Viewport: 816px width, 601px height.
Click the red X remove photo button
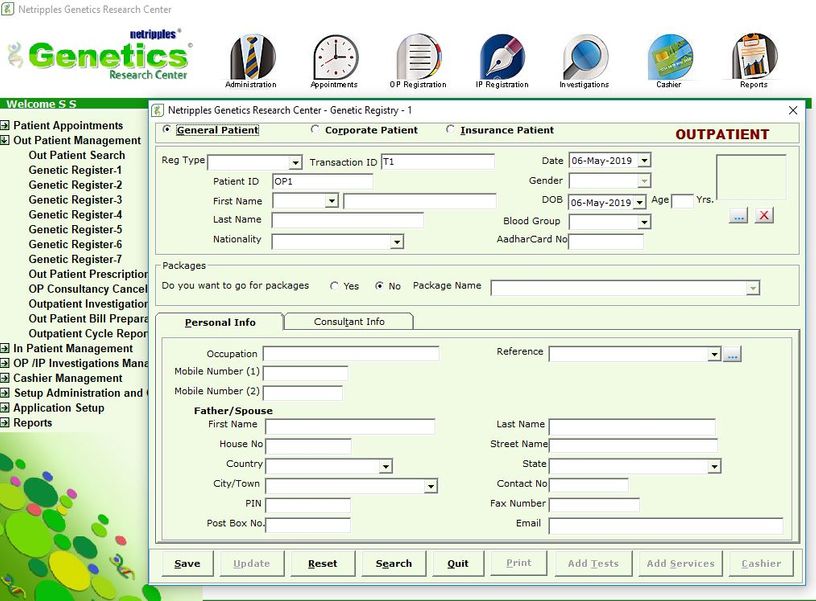(x=763, y=215)
